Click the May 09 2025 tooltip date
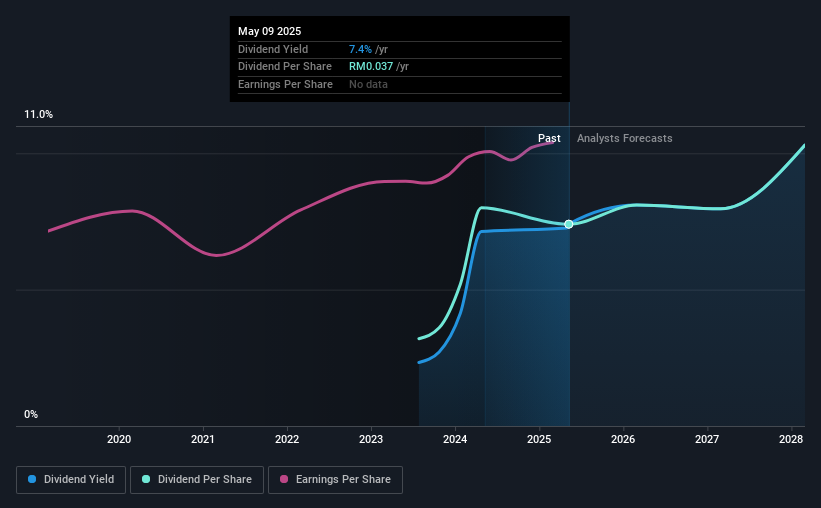821x508 pixels. (x=270, y=31)
